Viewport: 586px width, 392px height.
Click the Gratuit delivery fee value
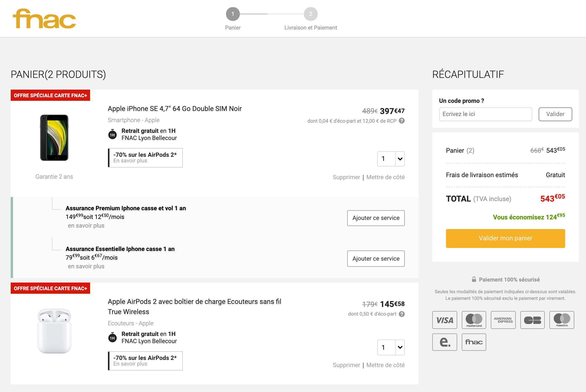pos(555,175)
